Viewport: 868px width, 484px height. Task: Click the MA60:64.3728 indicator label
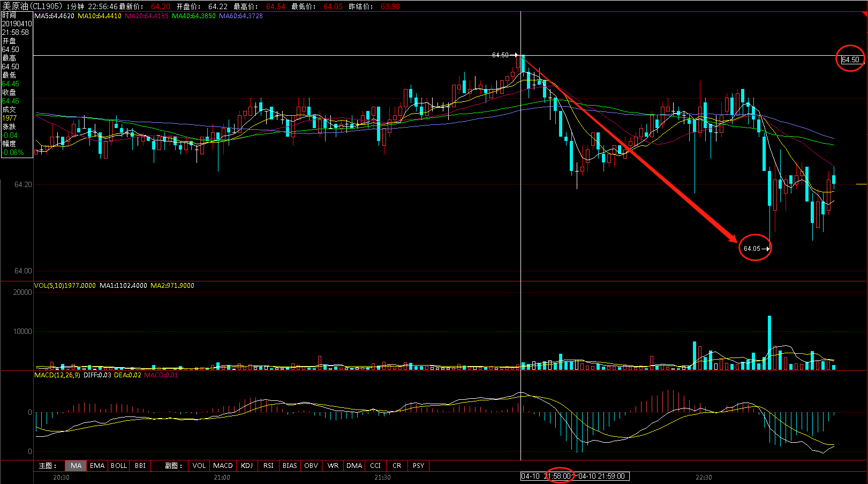pos(241,16)
